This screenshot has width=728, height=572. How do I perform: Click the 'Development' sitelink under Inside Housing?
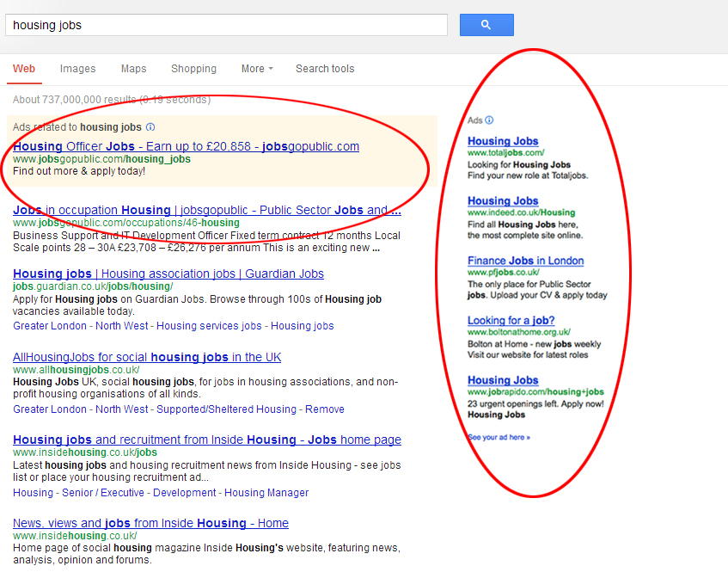184,493
